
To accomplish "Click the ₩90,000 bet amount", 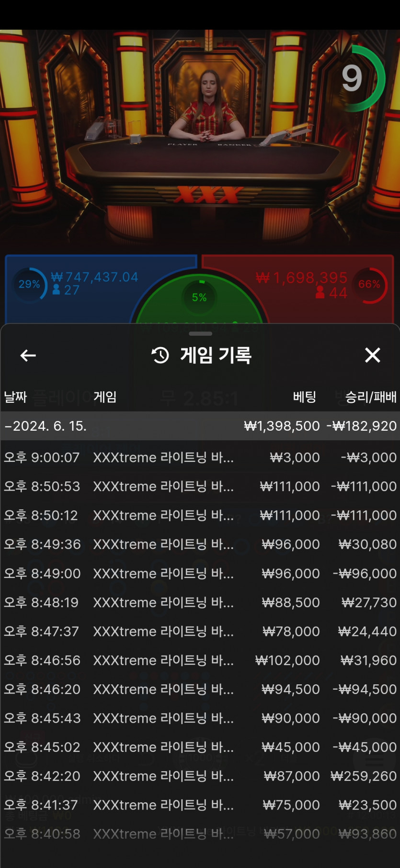I will [x=291, y=718].
